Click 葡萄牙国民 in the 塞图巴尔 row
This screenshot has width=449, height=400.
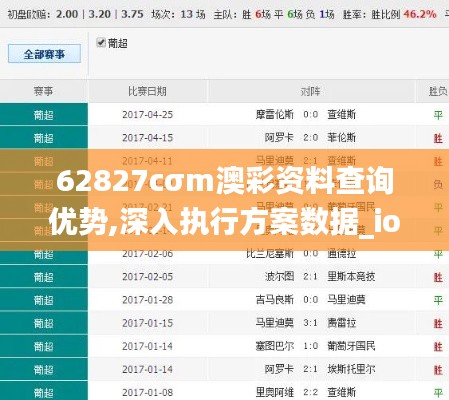(x=351, y=346)
